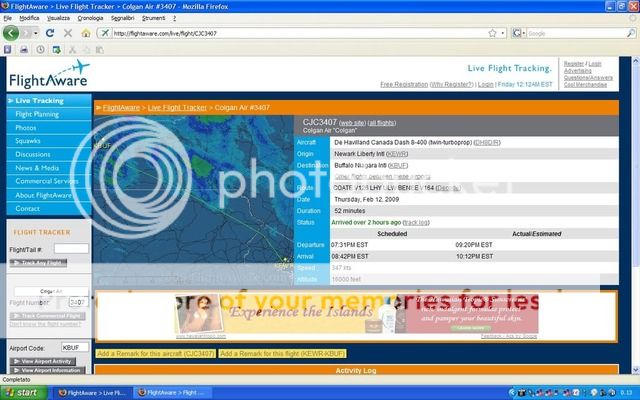Select Flight Planning in the sidebar
The image size is (640, 400).
[x=38, y=114]
